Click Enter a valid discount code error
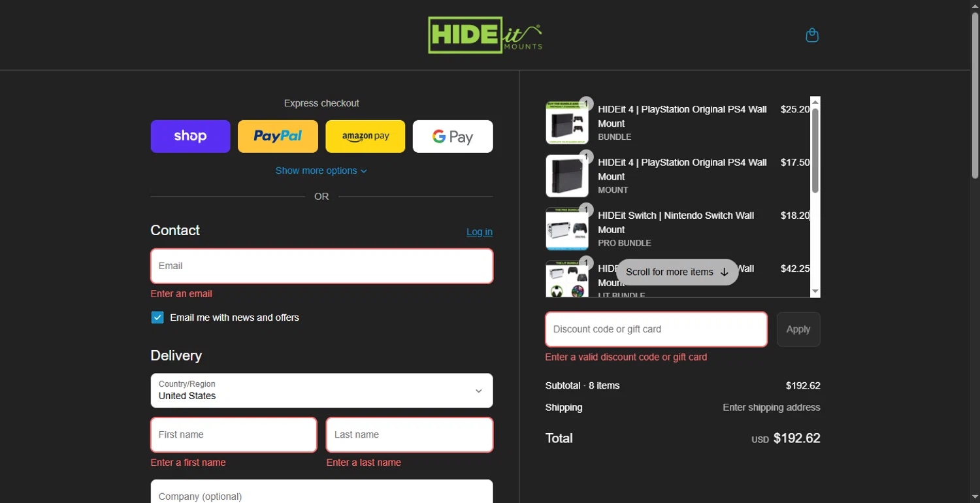Screen dimensions: 980x503 (x=626, y=357)
